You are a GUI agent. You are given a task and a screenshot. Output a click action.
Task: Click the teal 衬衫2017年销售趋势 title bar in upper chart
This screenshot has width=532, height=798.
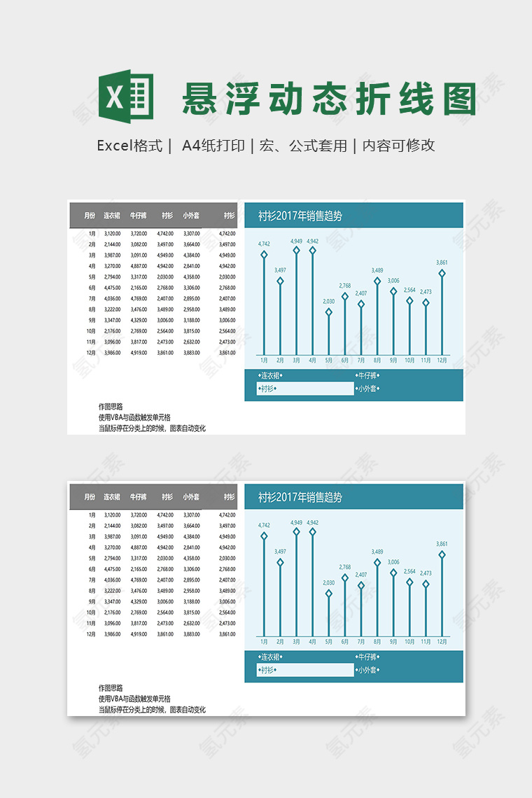click(353, 216)
